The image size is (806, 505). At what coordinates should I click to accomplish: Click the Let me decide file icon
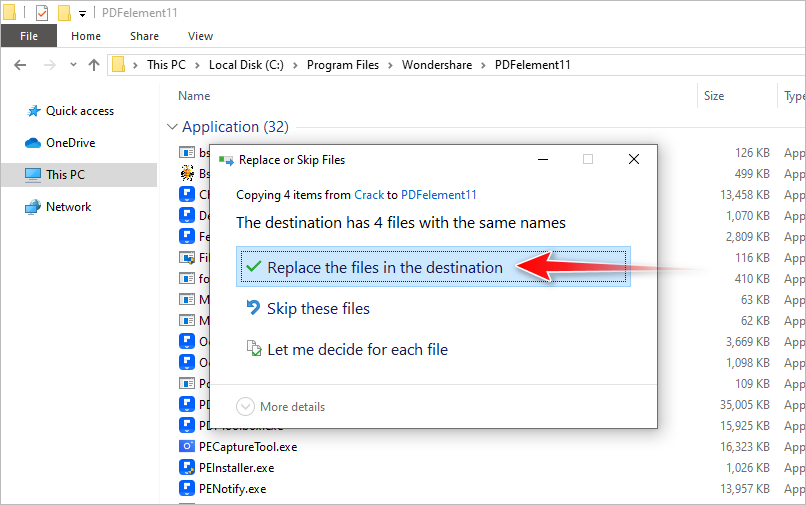[x=254, y=349]
